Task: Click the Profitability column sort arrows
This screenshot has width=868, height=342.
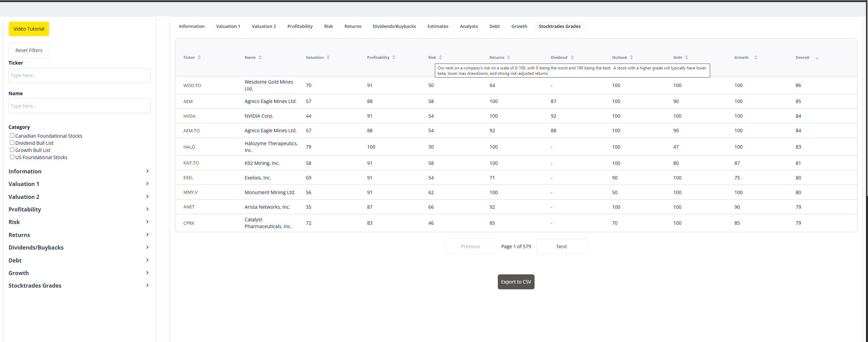Action: 394,57
